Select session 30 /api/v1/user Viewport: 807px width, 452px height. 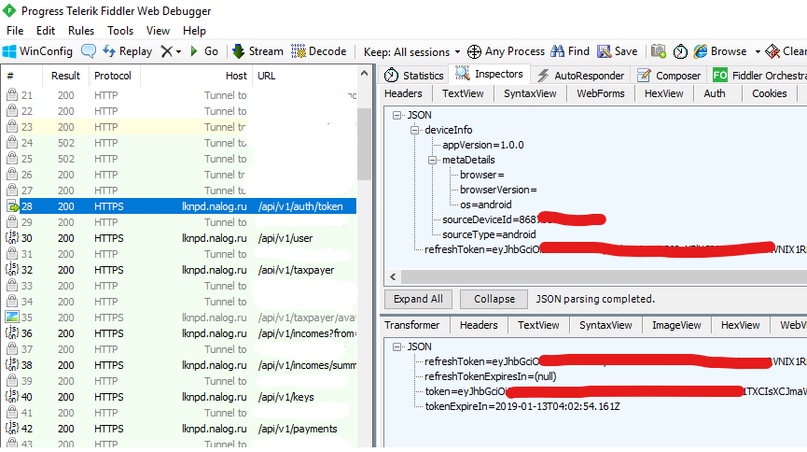pyautogui.click(x=181, y=238)
